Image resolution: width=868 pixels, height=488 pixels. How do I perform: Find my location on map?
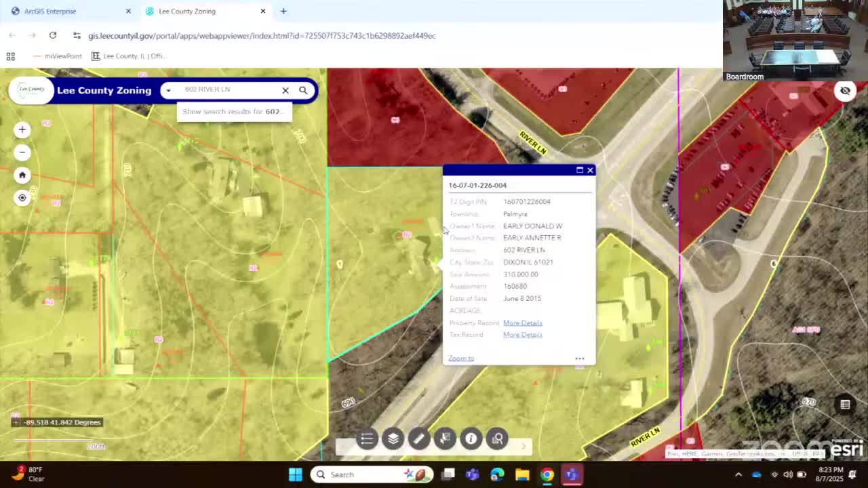pyautogui.click(x=22, y=198)
